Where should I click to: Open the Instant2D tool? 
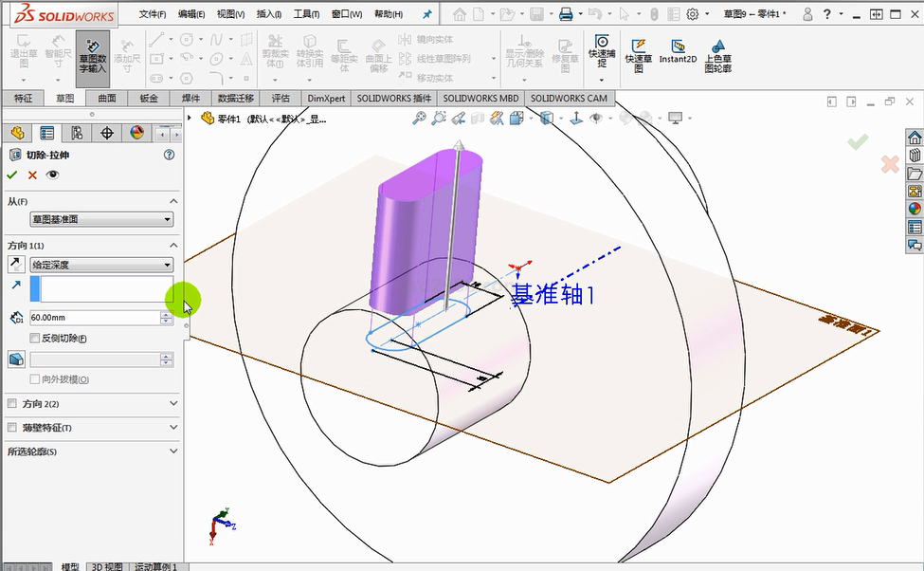[x=678, y=52]
